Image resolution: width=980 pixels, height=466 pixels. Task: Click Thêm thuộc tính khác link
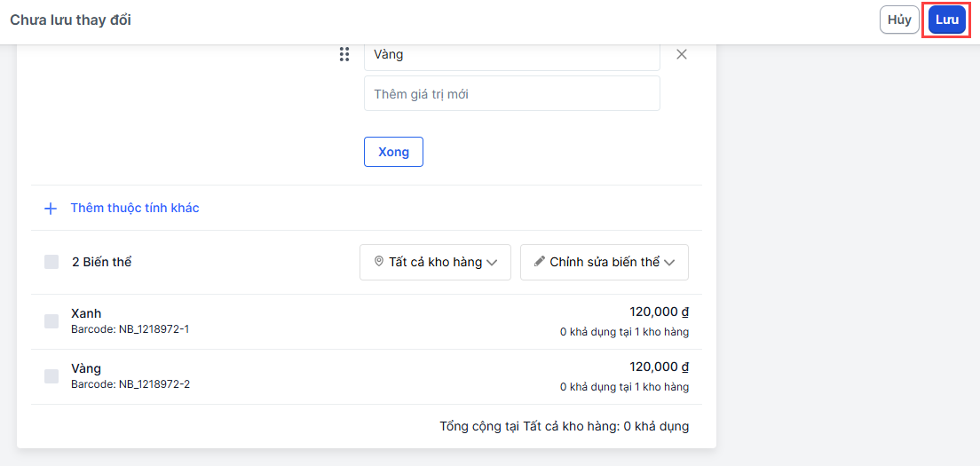(135, 209)
